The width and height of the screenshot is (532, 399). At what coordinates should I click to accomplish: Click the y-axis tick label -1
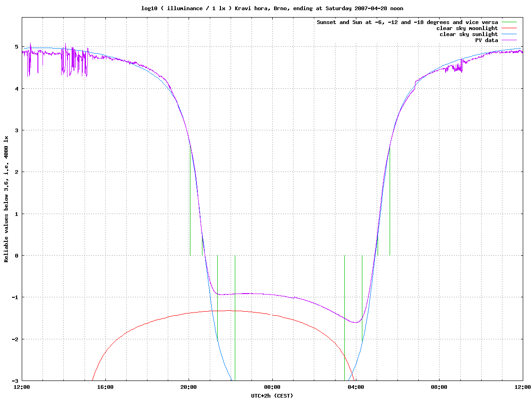(15, 297)
